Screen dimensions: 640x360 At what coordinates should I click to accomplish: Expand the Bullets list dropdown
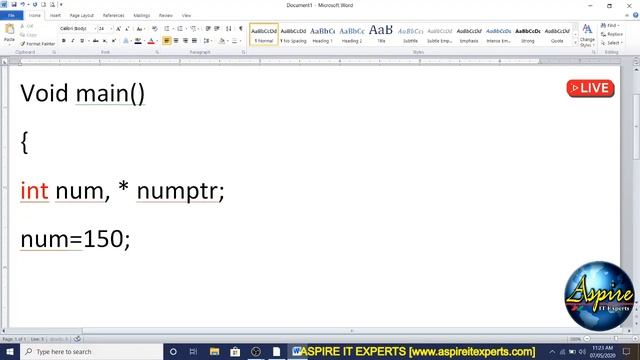173,29
